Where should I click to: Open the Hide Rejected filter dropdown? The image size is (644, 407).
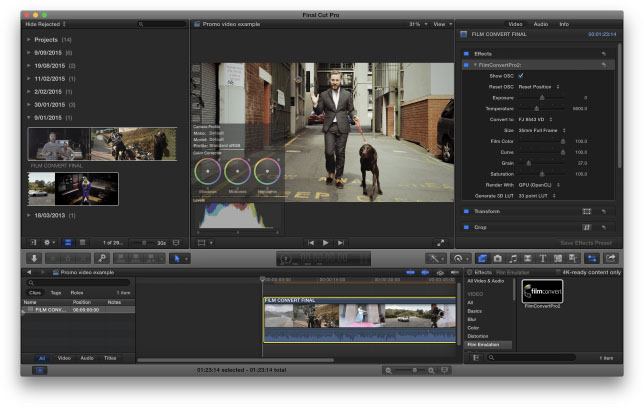[45, 24]
